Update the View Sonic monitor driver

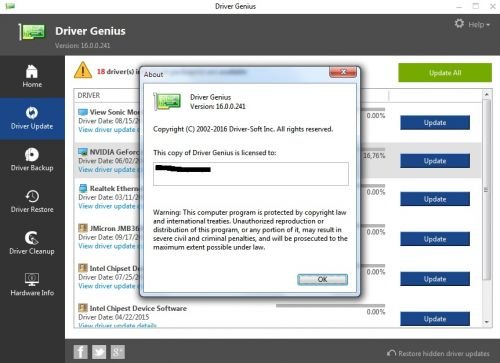[x=435, y=123]
